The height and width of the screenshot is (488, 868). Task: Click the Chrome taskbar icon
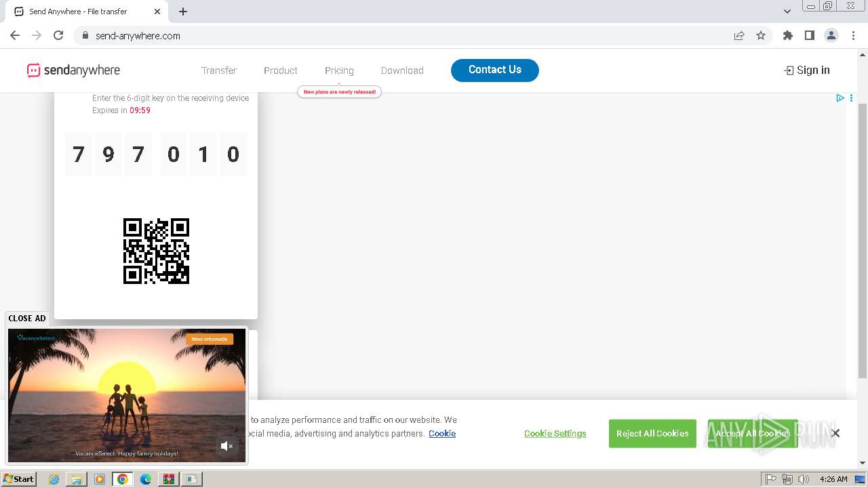(123, 479)
